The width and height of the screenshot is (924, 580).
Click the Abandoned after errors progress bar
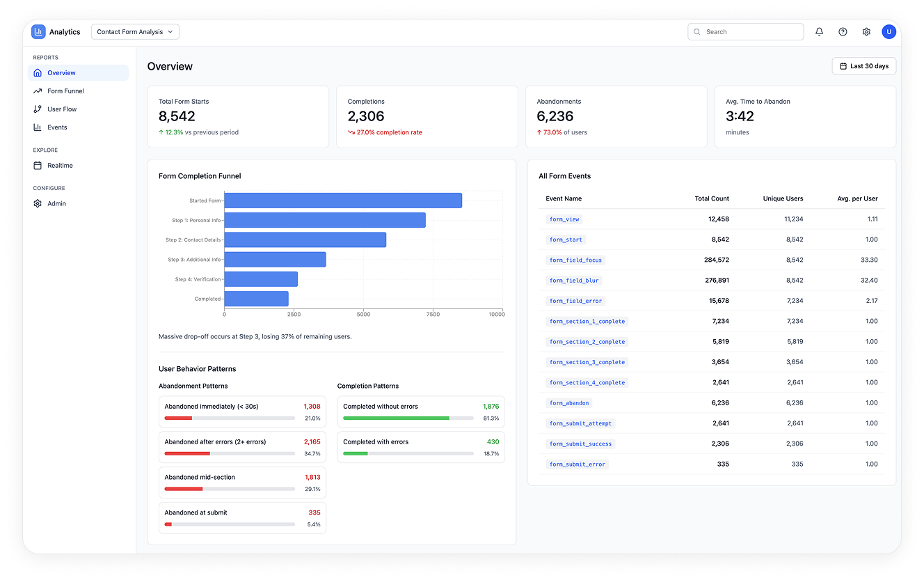pyautogui.click(x=230, y=454)
